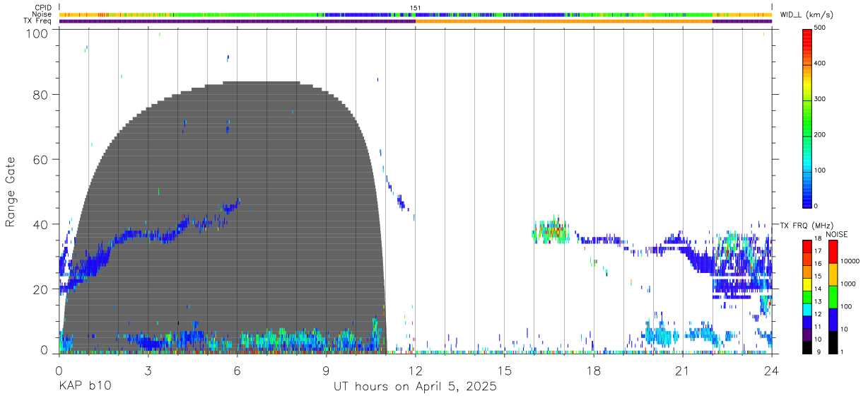Click the yellow swatch of the NOISE legend

833,274
